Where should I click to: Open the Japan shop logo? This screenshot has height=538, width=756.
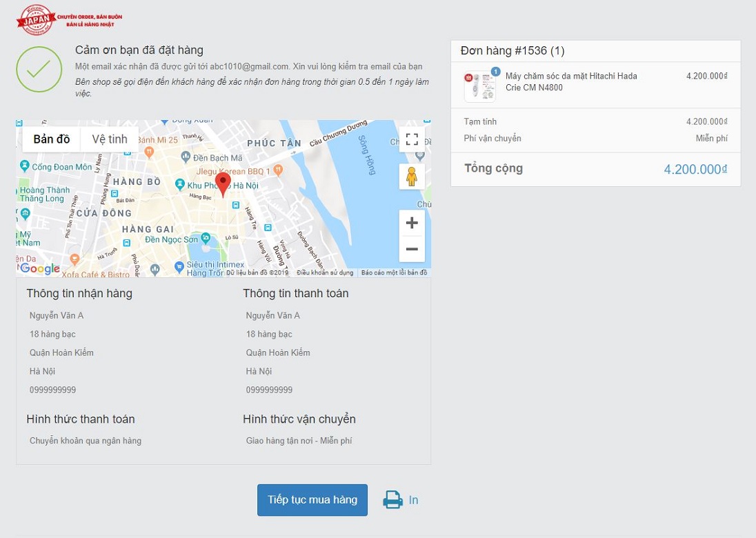point(36,19)
